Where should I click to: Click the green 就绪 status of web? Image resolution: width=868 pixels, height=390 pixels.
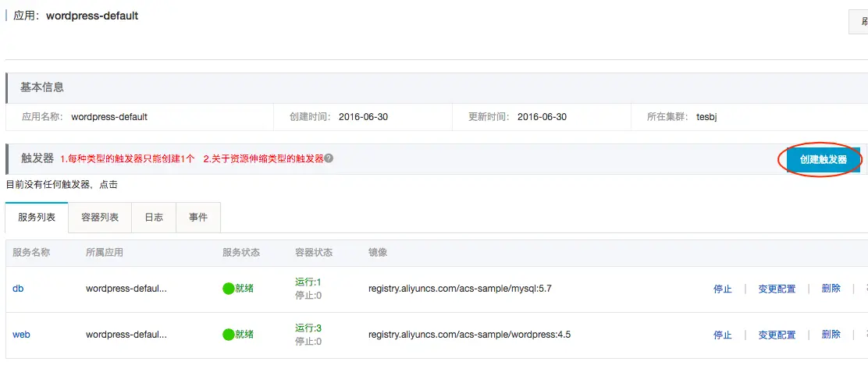coord(238,334)
